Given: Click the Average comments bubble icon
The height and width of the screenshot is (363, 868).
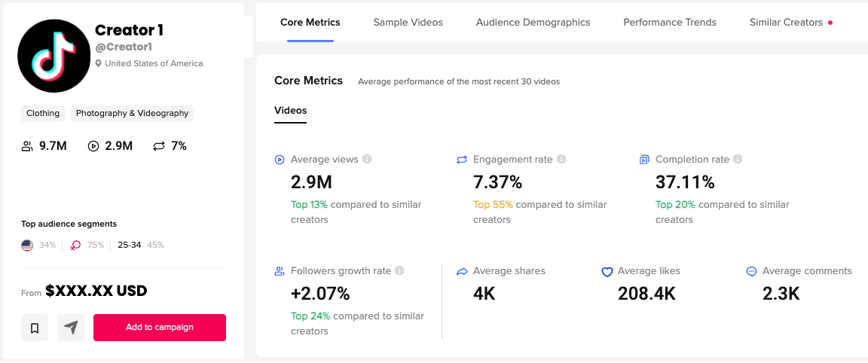Looking at the screenshot, I should [751, 272].
